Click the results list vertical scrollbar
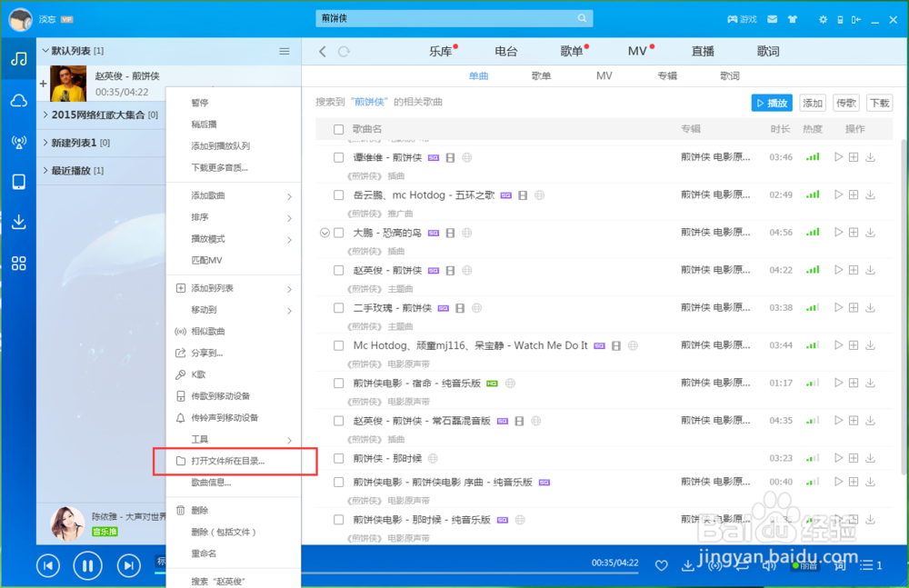The width and height of the screenshot is (909, 588). (x=904, y=307)
